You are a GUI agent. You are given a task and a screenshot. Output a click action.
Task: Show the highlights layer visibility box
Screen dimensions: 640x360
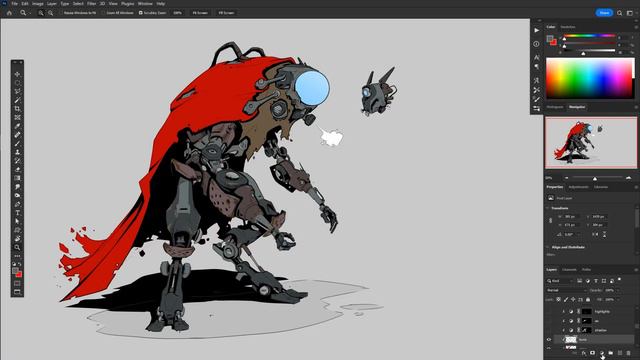549,311
